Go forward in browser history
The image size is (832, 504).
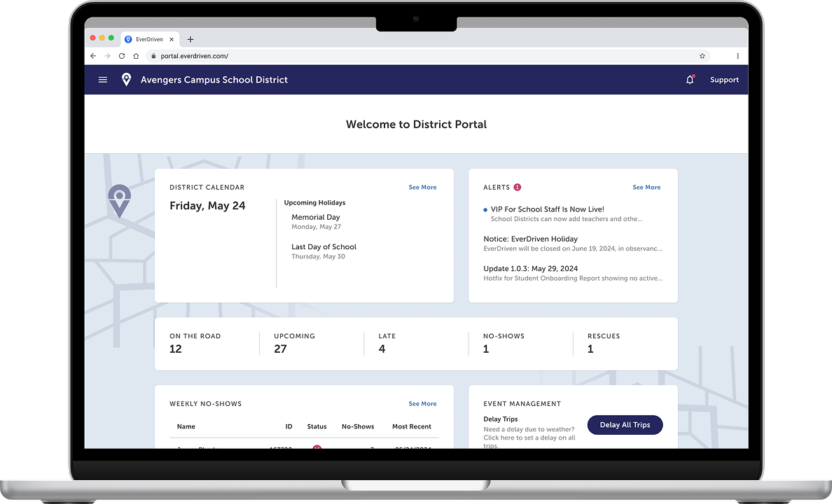click(108, 56)
